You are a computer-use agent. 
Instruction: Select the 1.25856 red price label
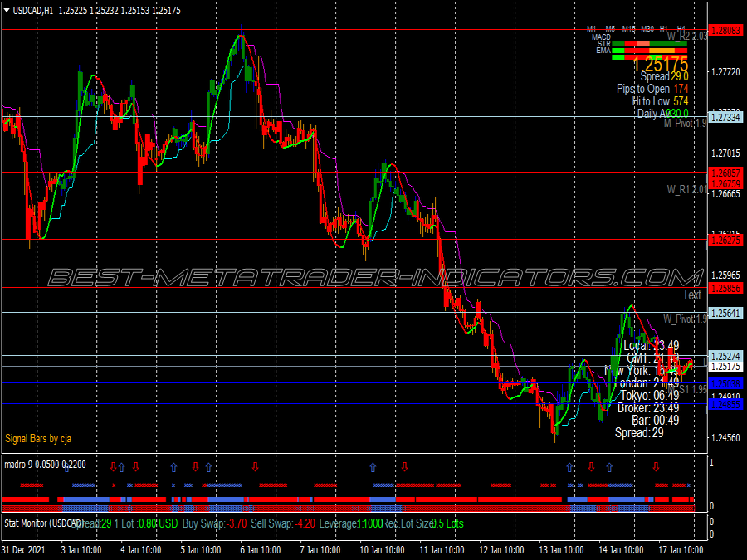coord(725,288)
